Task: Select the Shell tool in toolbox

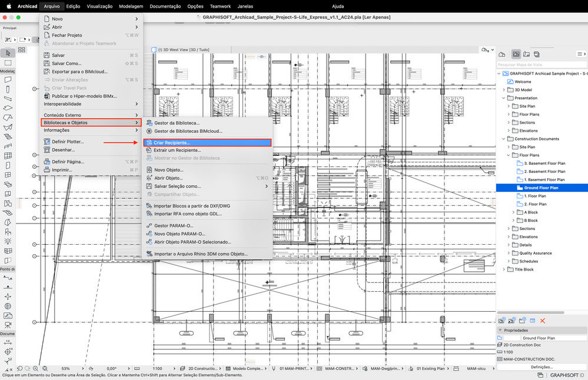Action: 8,127
